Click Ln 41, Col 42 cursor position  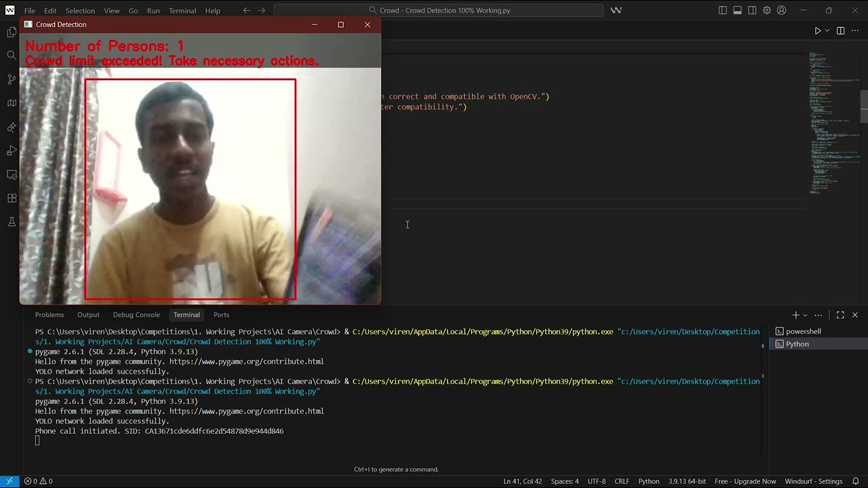point(522,481)
